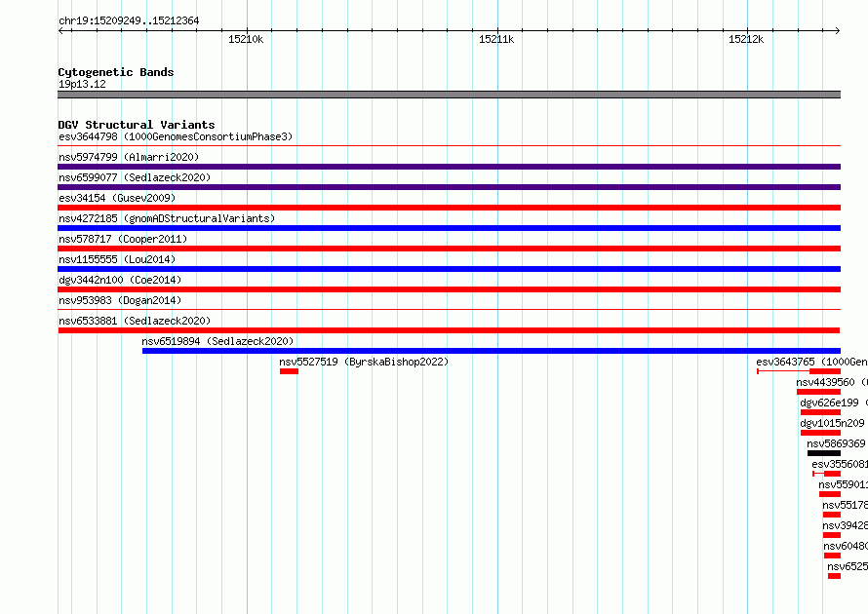Click the red feature glyph under esv3643765
This screenshot has width=868, height=614.
(798, 371)
